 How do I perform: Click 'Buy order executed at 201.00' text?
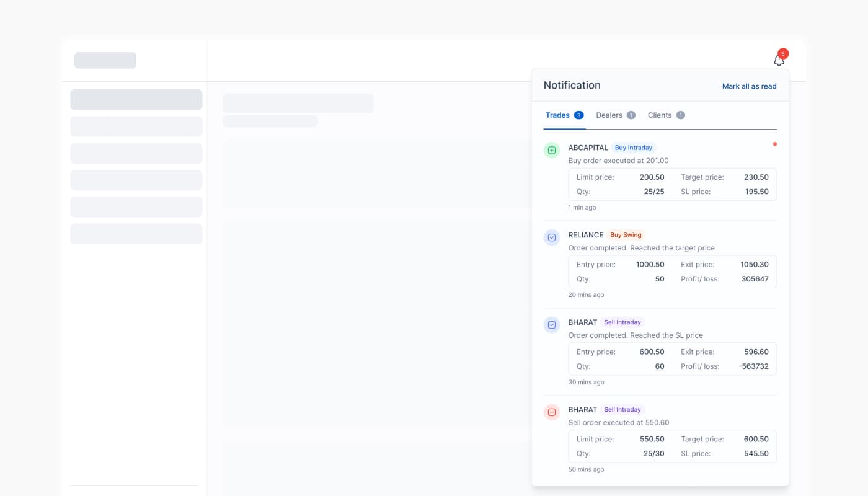point(618,161)
